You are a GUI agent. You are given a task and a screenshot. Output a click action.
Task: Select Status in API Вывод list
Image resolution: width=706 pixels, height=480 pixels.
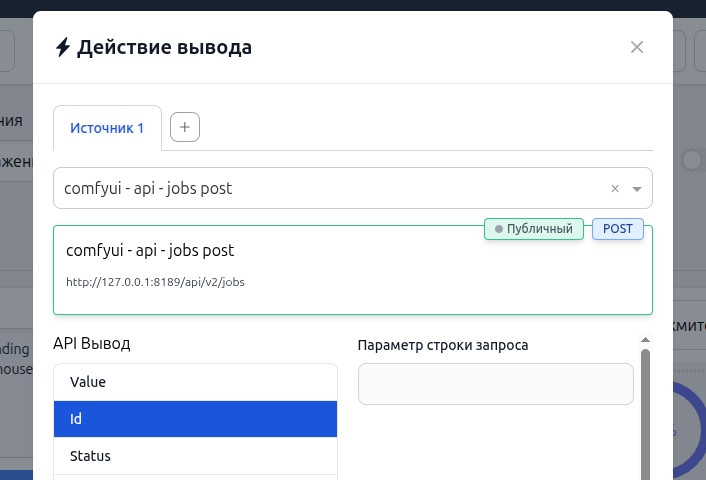[x=195, y=456]
